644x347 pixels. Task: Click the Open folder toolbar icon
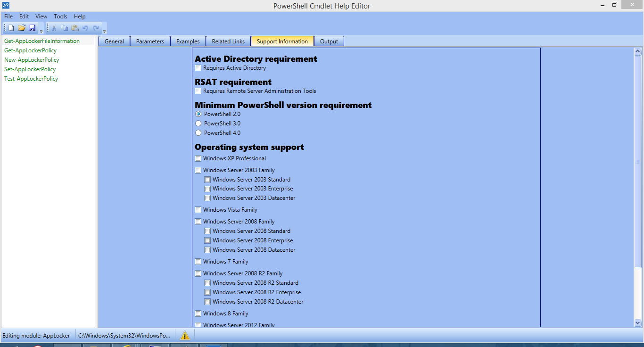(22, 28)
